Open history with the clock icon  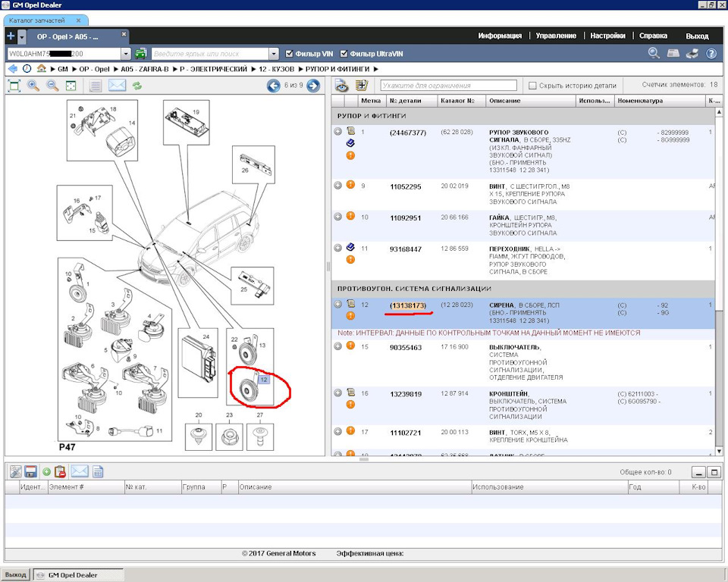tap(27, 69)
